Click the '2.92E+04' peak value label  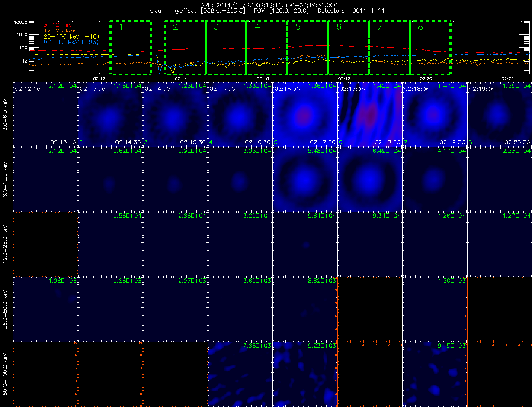(192, 151)
